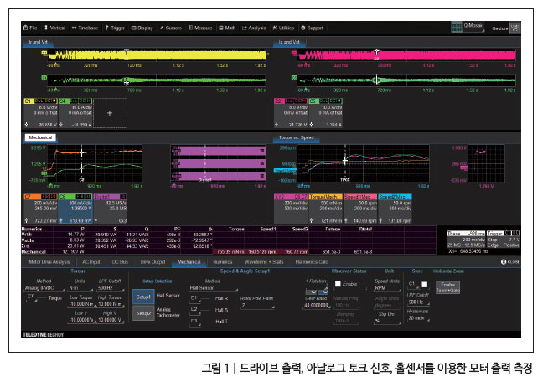Image resolution: width=553 pixels, height=392 pixels.
Task: Close the setup dialog panel
Action: [x=510, y=262]
